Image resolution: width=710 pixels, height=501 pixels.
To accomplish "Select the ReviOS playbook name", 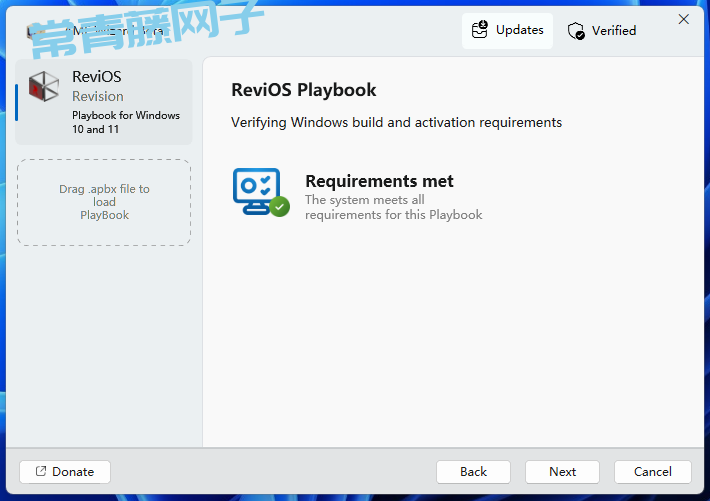I will coord(97,77).
